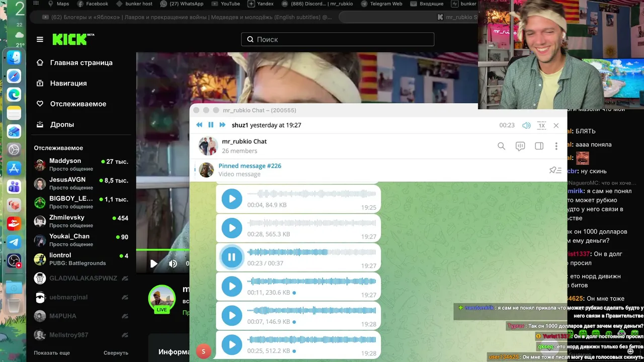Viewport: 644px width, 362px height.
Task: Search in mr_rubkio Chat
Action: pyautogui.click(x=501, y=146)
